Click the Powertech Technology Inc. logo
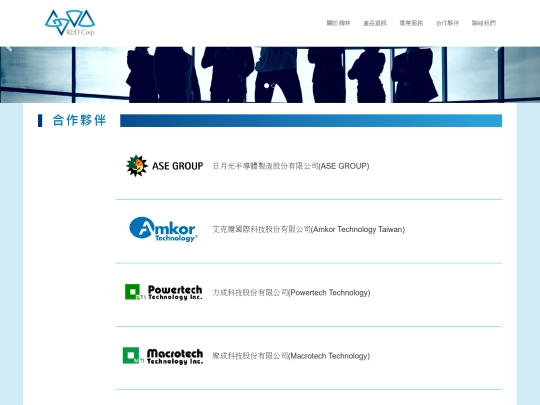The width and height of the screenshot is (540, 405). coord(163,292)
